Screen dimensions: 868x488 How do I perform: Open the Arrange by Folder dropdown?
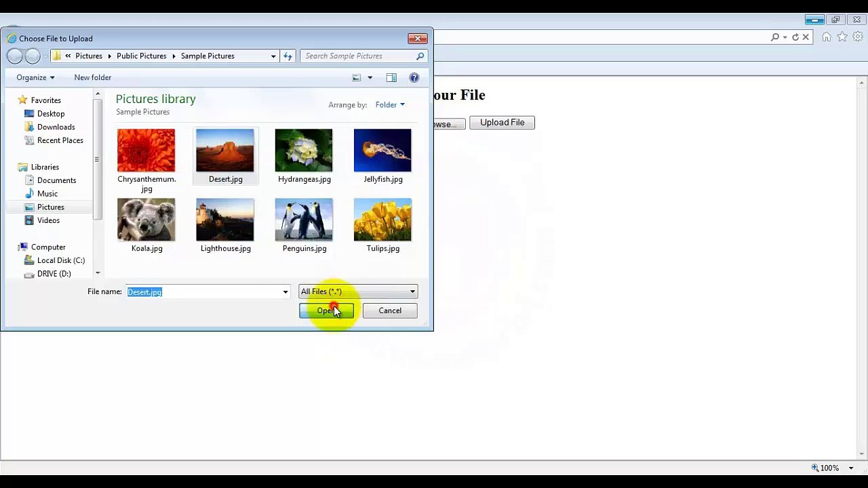390,105
